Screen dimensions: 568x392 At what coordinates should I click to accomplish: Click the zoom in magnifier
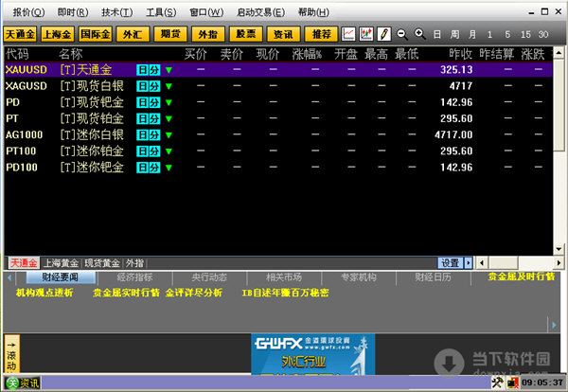tap(418, 34)
